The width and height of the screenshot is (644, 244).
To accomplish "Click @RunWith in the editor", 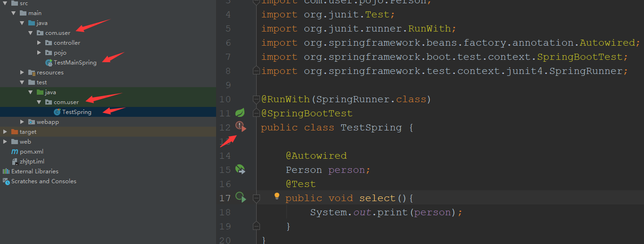I will pos(285,99).
